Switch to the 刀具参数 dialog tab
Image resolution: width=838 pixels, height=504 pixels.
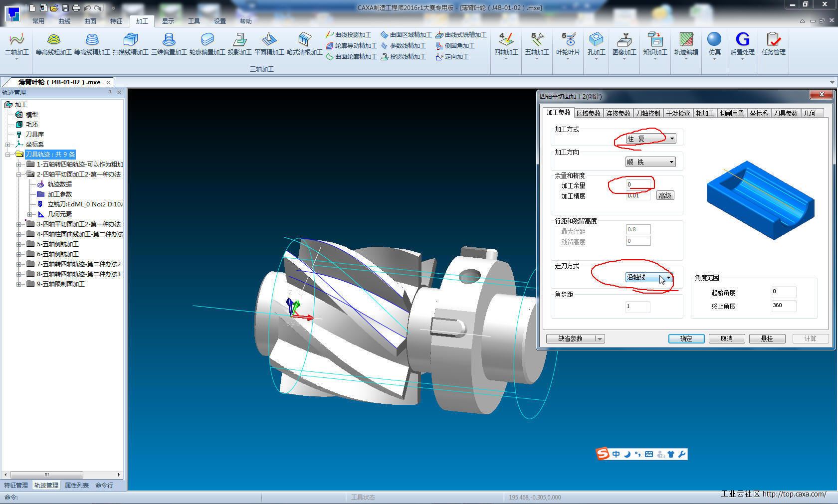pos(786,113)
